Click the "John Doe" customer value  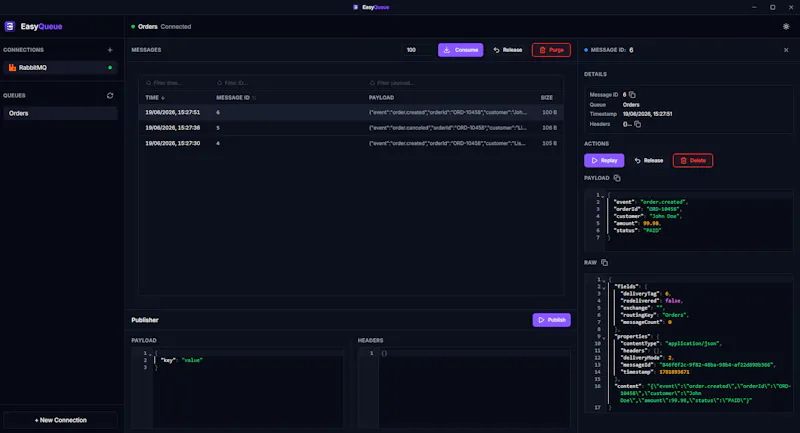coord(664,216)
